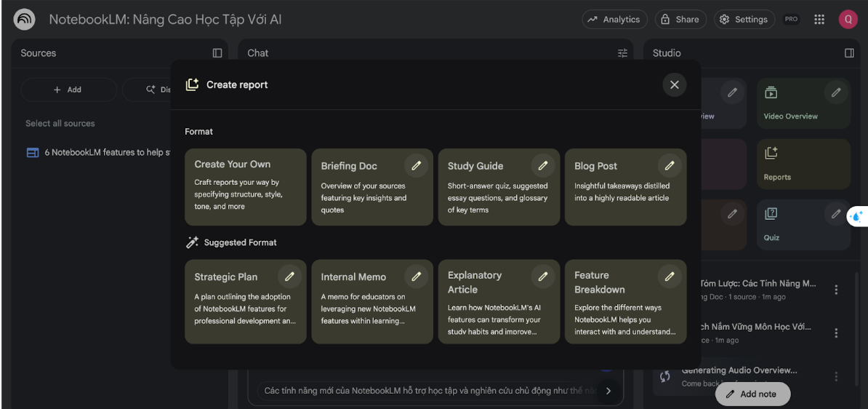This screenshot has height=409, width=868.
Task: Click the Briefing Doc edit pencil icon
Action: pyautogui.click(x=416, y=166)
